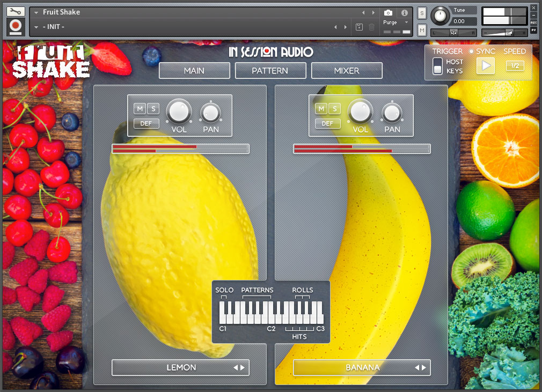Click the Banana VOL knob
This screenshot has width=542, height=392.
pyautogui.click(x=360, y=112)
